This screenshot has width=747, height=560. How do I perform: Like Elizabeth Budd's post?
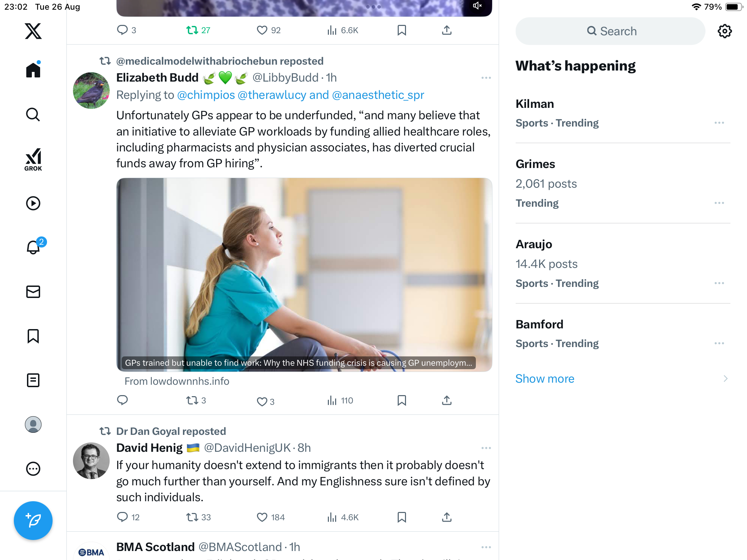(262, 401)
